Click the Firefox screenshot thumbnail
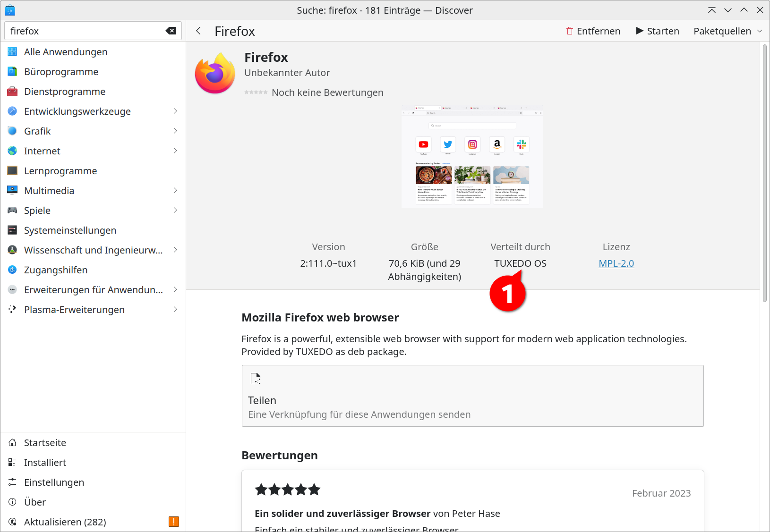Viewport: 770px width, 532px height. [472, 156]
